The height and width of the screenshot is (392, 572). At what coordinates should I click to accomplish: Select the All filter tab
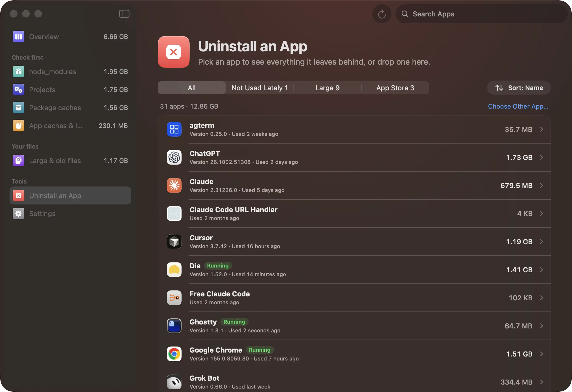click(x=192, y=88)
